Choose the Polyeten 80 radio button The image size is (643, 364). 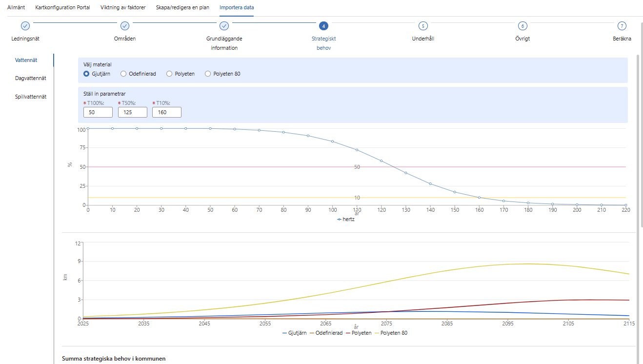(208, 74)
